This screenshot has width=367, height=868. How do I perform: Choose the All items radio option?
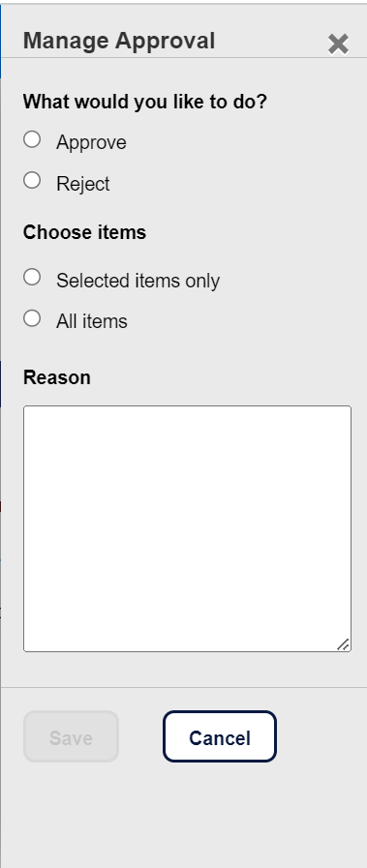[x=32, y=318]
